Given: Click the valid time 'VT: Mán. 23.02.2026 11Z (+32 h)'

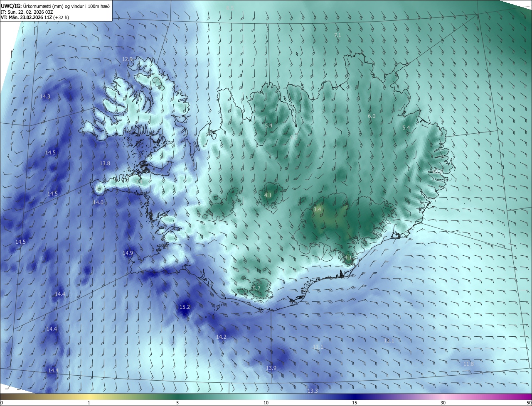Looking at the screenshot, I should pos(34,18).
